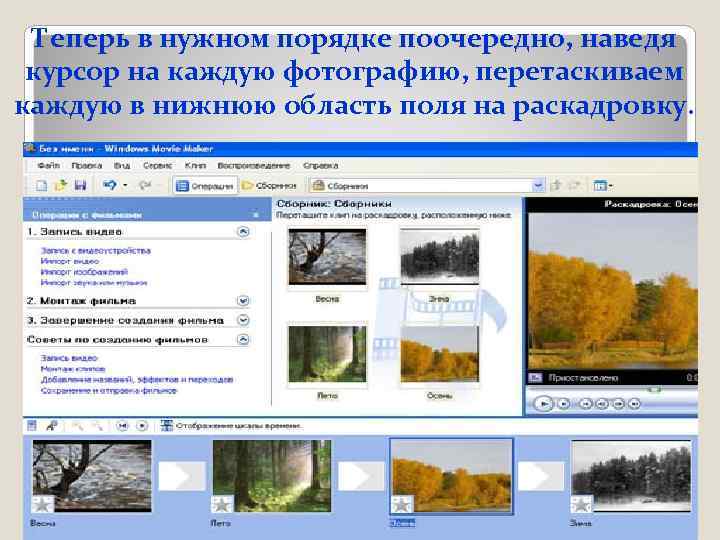
Task: Click the Импорт звука или музыки link
Action: [94, 282]
